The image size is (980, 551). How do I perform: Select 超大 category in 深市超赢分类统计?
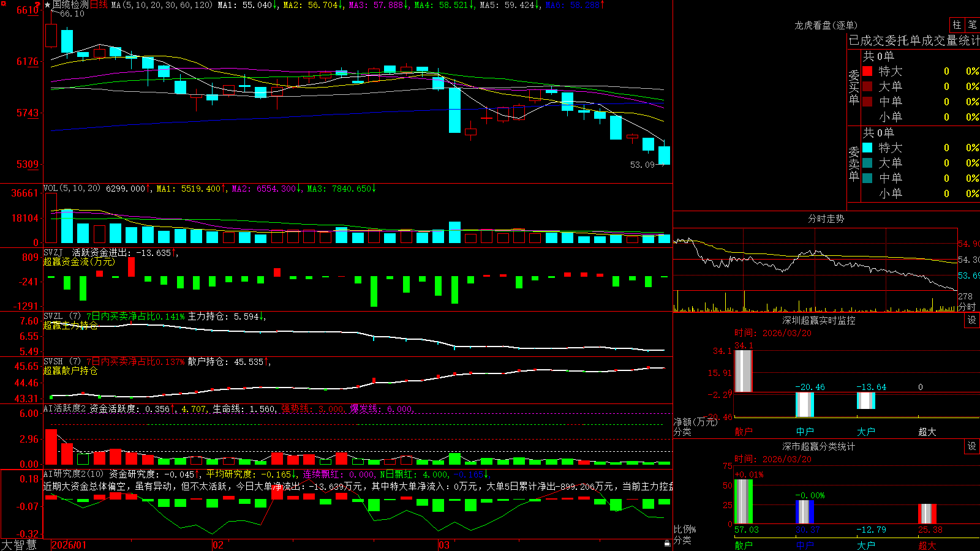pyautogui.click(x=927, y=545)
